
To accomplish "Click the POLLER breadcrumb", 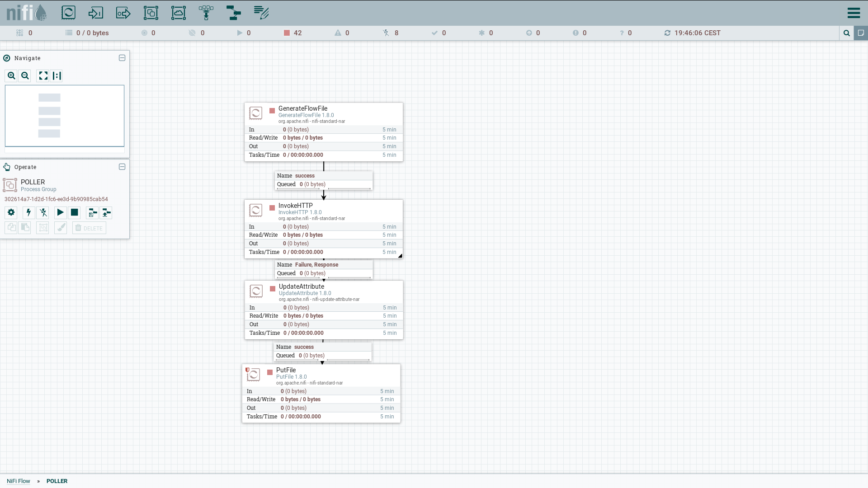I will 57,481.
